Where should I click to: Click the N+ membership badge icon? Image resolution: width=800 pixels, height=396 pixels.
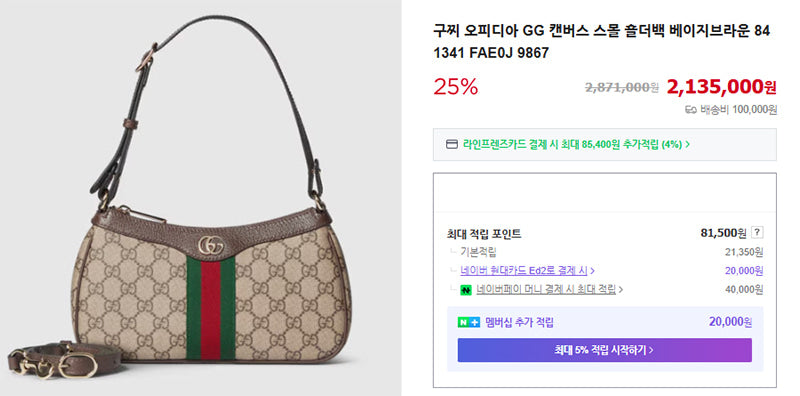pos(468,322)
